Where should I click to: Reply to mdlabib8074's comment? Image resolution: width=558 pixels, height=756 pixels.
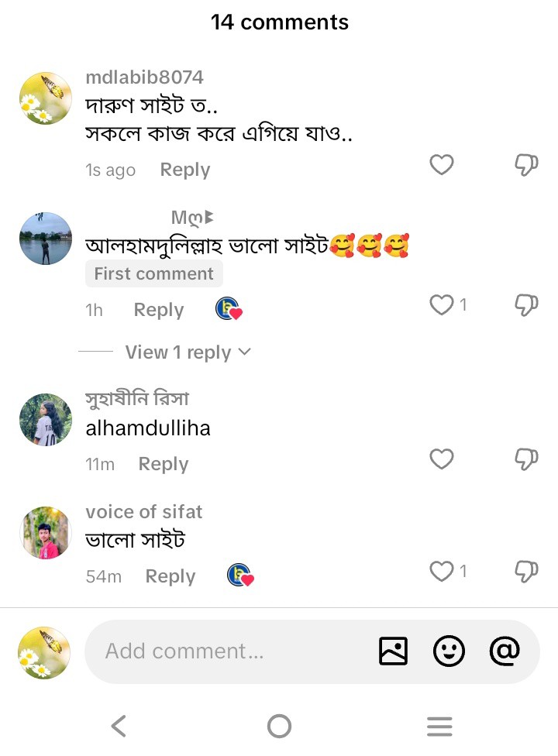pos(184,170)
